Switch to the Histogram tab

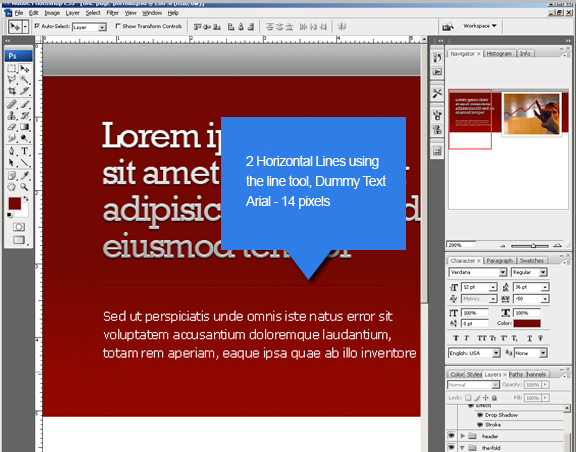pos(499,54)
